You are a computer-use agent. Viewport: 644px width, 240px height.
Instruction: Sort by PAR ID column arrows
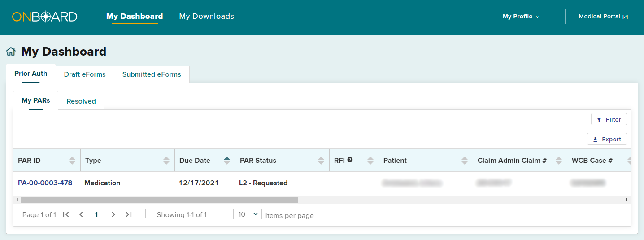click(72, 161)
